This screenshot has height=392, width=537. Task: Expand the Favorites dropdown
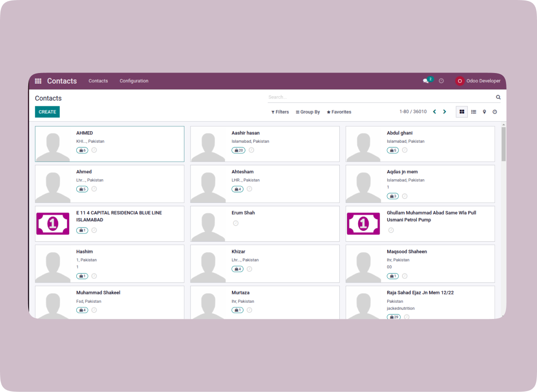click(x=339, y=112)
